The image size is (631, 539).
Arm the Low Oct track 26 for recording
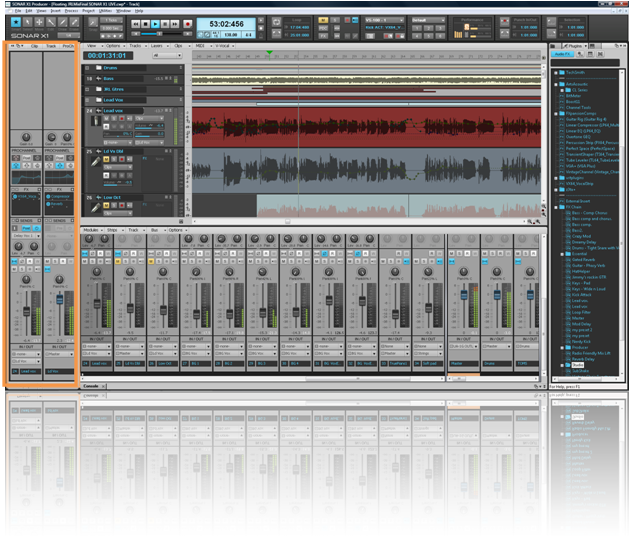122,205
